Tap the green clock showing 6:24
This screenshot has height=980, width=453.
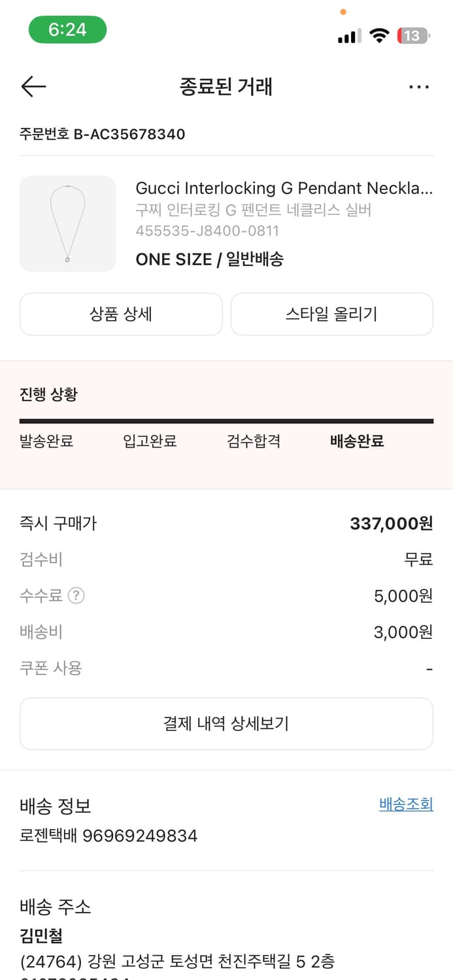pyautogui.click(x=67, y=29)
